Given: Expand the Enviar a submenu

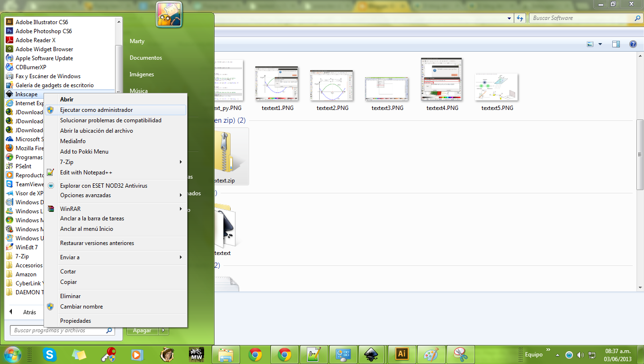Looking at the screenshot, I should click(181, 257).
